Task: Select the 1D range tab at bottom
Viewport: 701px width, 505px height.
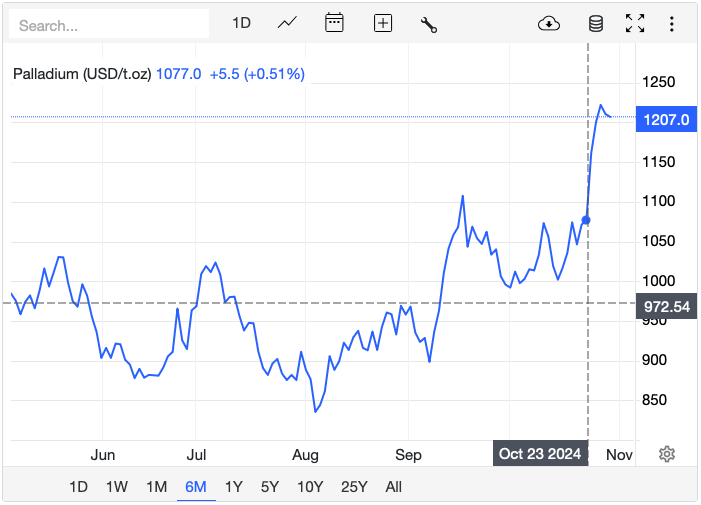Action: click(78, 486)
